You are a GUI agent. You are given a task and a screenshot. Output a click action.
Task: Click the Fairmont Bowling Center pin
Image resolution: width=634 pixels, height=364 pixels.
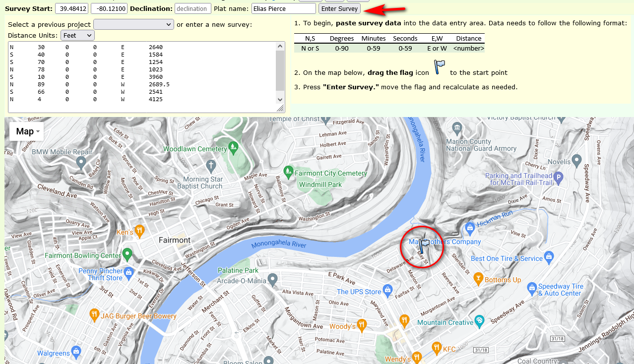(x=127, y=254)
